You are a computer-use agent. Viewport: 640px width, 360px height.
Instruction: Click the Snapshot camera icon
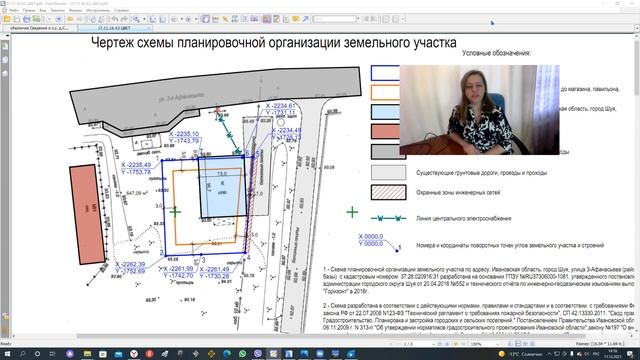pos(254,19)
